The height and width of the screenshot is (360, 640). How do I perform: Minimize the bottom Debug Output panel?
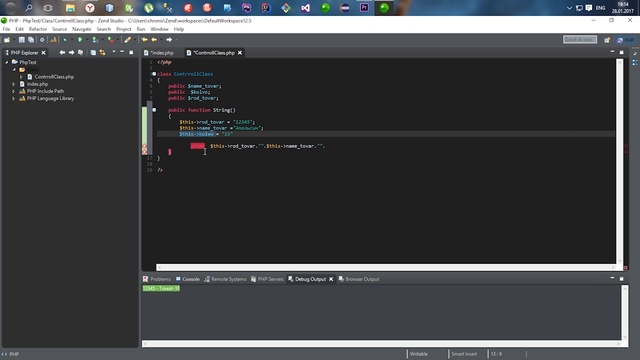click(x=612, y=278)
